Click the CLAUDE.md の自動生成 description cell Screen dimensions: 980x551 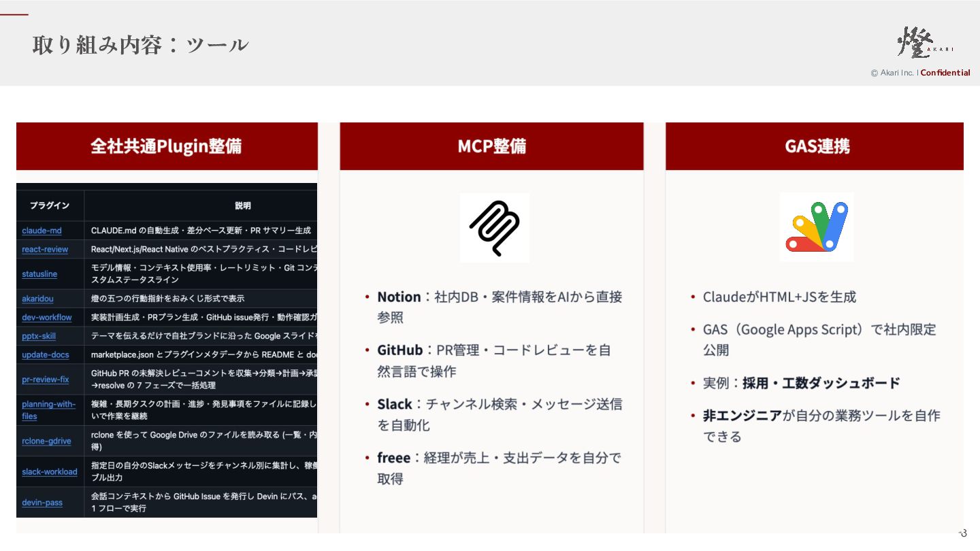(201, 231)
